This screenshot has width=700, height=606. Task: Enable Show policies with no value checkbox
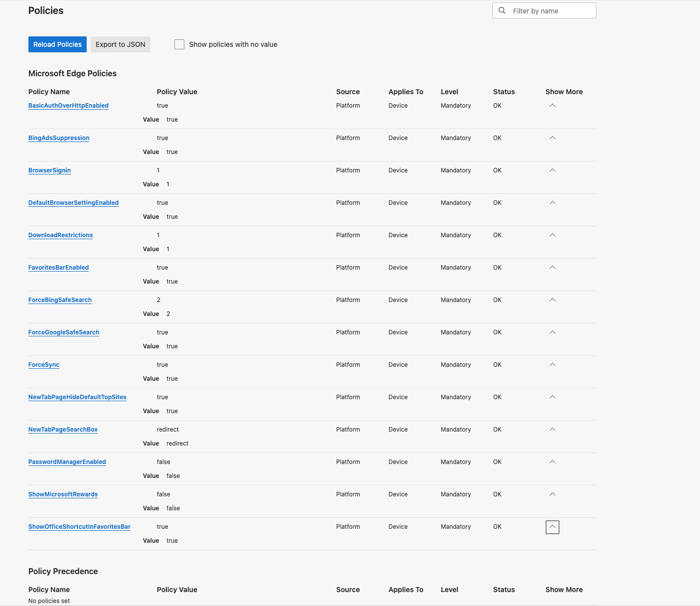179,44
